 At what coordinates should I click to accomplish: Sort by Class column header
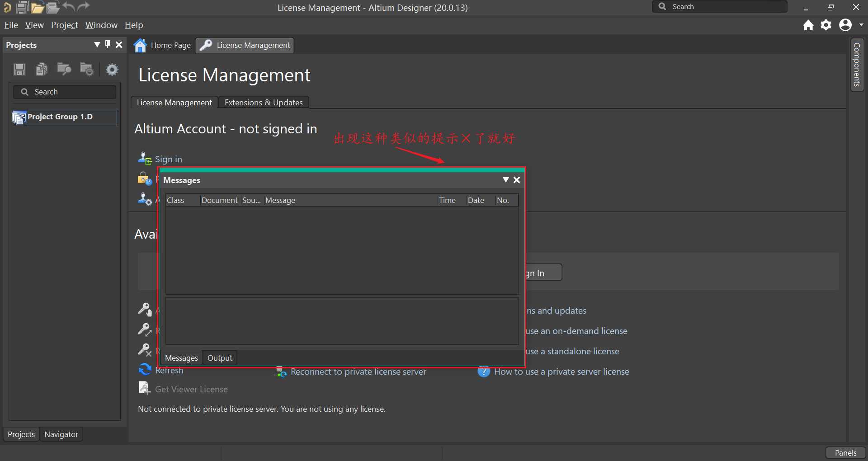tap(183, 200)
